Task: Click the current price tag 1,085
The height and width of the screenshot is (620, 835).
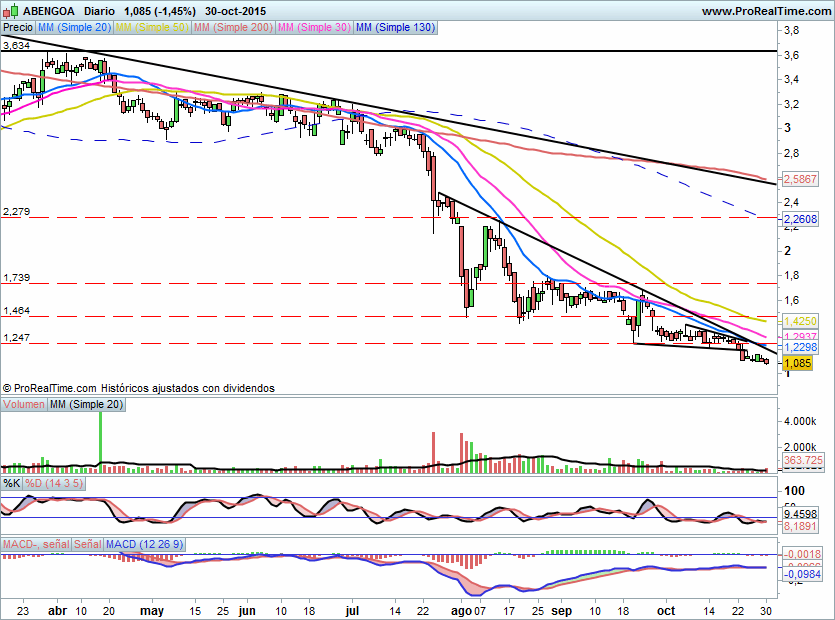Action: point(797,363)
